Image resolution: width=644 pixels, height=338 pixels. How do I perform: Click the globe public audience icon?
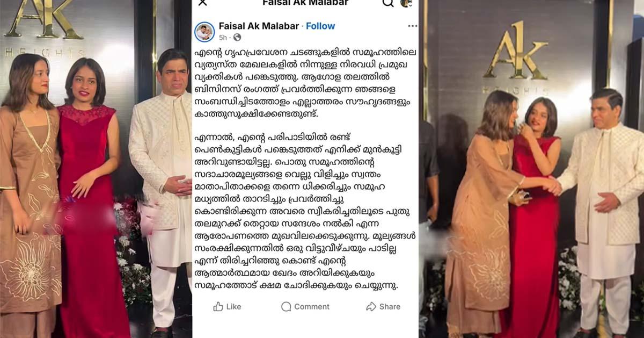pos(237,38)
